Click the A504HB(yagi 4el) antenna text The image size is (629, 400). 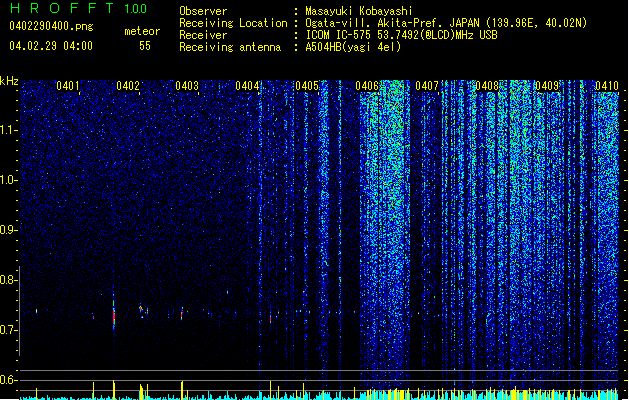tap(353, 47)
